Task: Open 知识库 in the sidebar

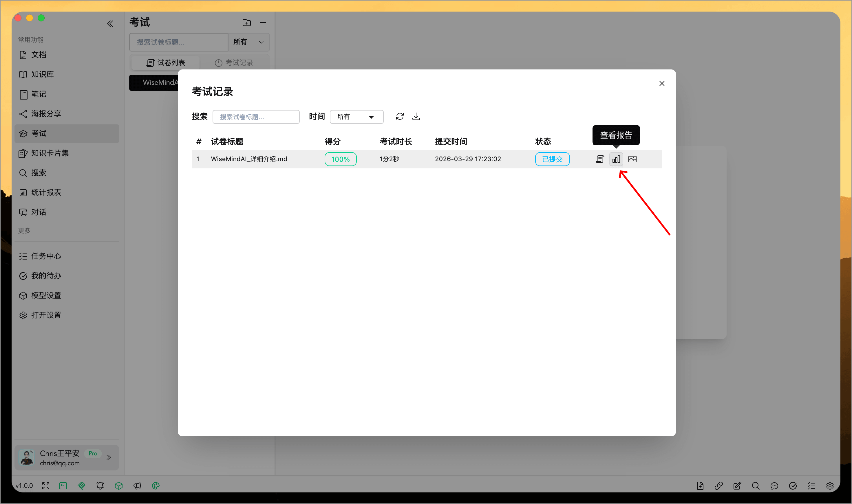Action: (42, 74)
